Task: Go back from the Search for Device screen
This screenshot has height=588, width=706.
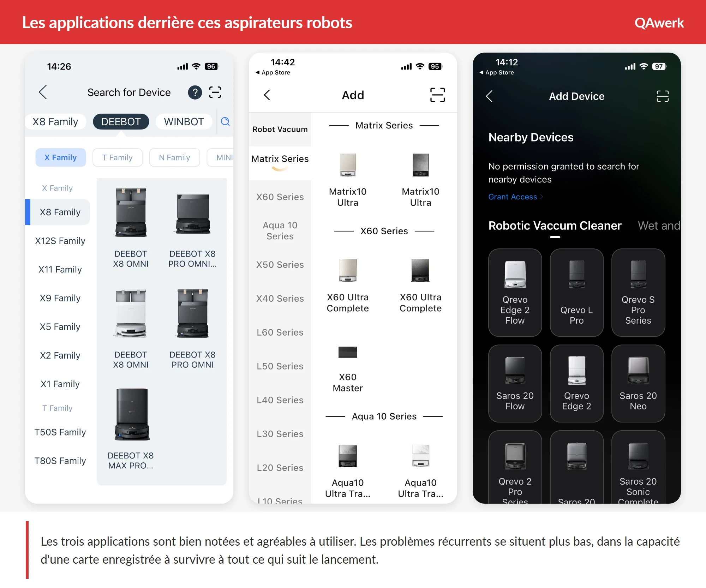Action: tap(43, 92)
